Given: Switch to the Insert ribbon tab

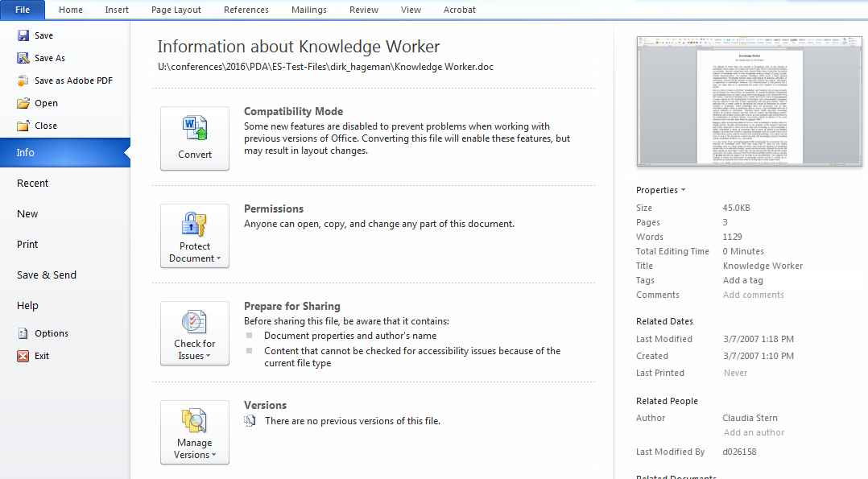Looking at the screenshot, I should 117,10.
